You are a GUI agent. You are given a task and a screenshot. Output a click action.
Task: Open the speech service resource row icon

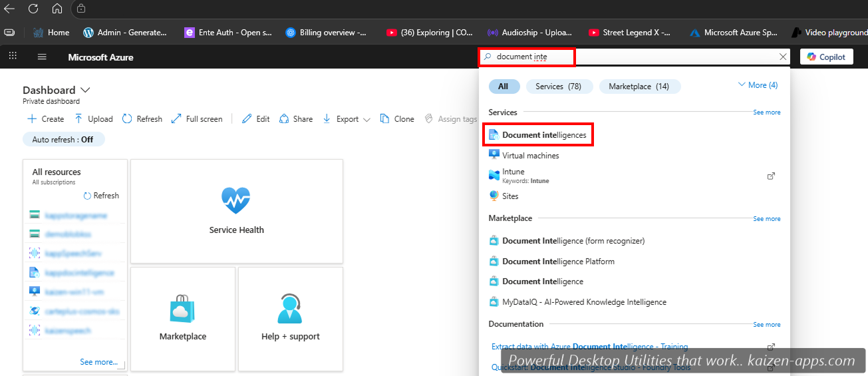pos(35,254)
